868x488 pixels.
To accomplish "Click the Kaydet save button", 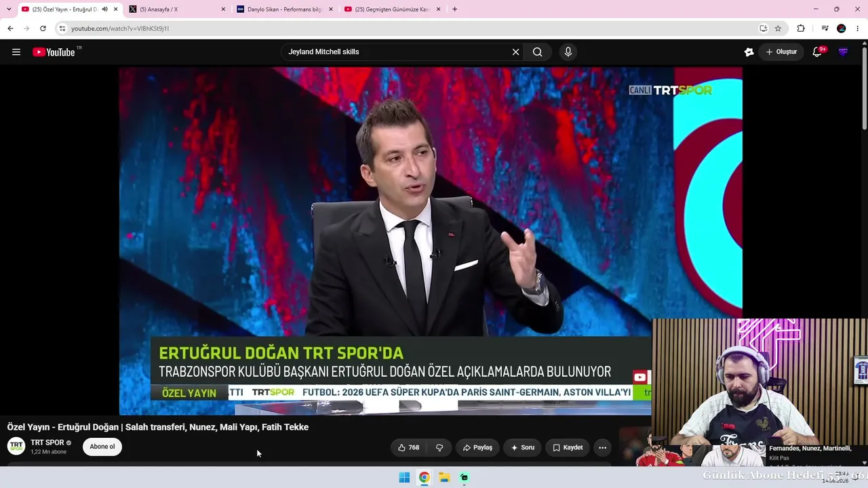I will [568, 447].
